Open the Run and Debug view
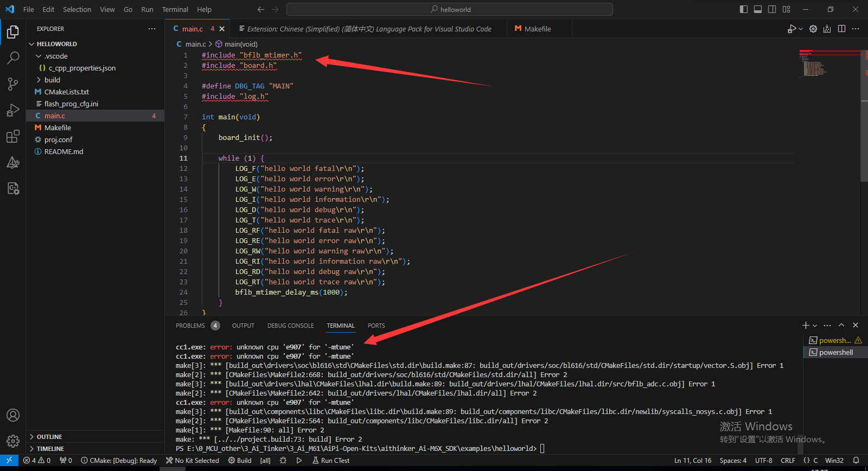868x471 pixels. 13,110
